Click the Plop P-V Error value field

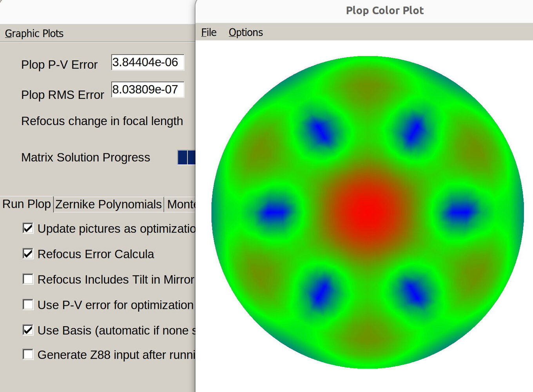click(148, 62)
